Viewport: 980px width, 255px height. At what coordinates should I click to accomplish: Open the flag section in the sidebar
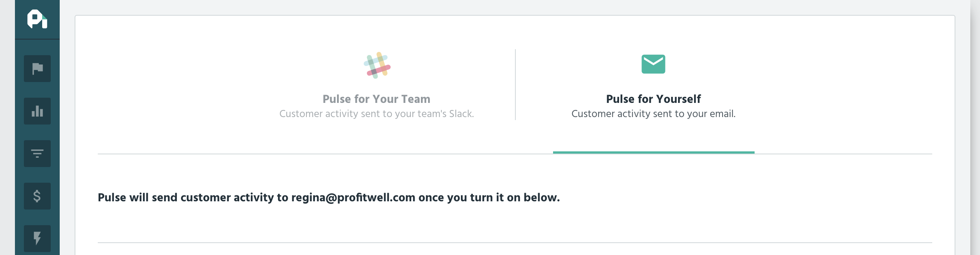coord(37,68)
